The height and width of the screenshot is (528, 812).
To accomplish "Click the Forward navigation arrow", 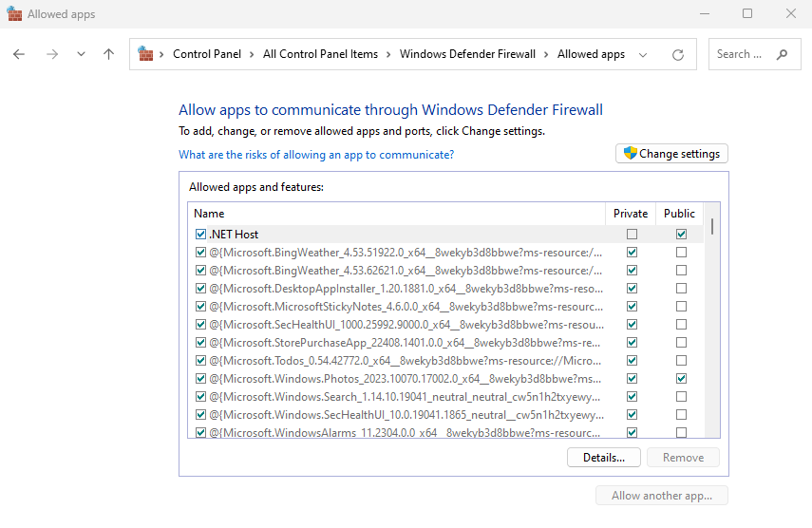I will pyautogui.click(x=52, y=54).
